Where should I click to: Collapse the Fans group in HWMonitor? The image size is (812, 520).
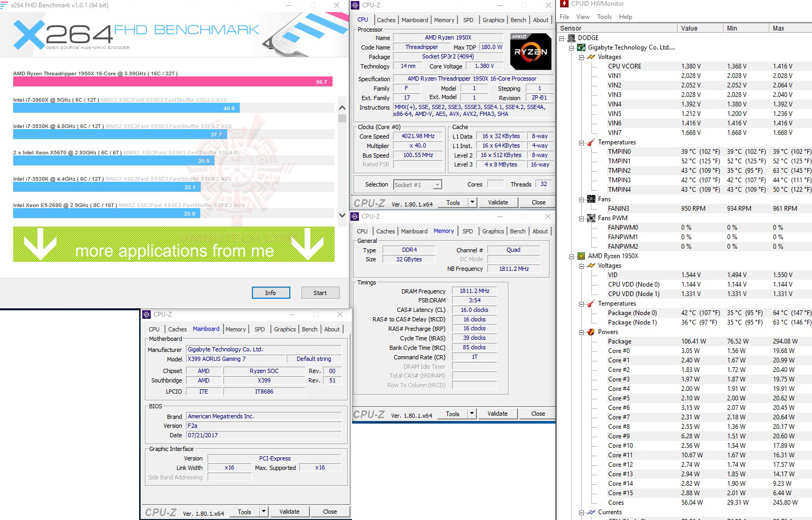point(581,200)
